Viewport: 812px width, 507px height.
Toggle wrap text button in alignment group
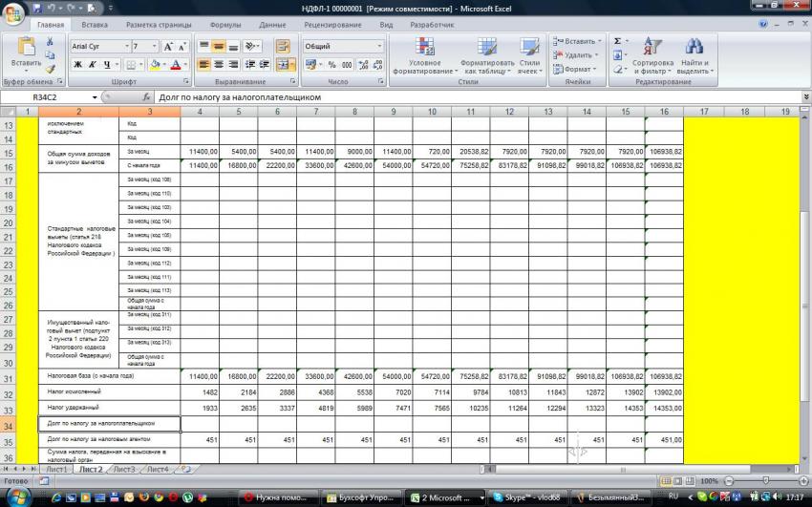pos(283,46)
